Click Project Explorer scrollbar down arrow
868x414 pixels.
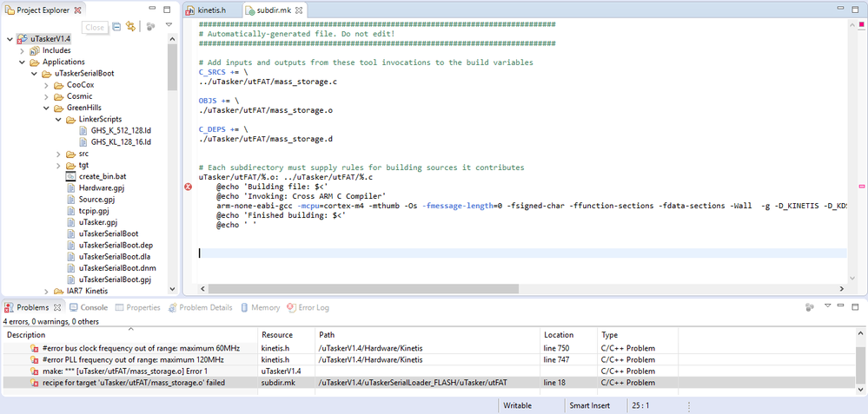(172, 289)
